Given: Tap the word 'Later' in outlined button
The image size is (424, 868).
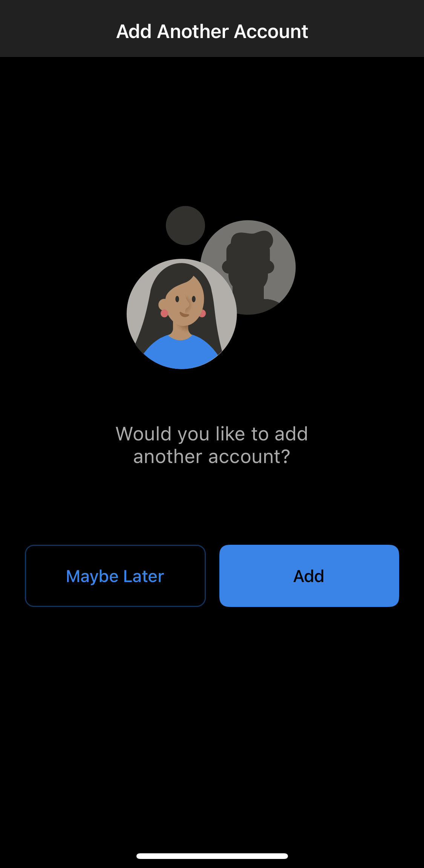Looking at the screenshot, I should (x=144, y=576).
